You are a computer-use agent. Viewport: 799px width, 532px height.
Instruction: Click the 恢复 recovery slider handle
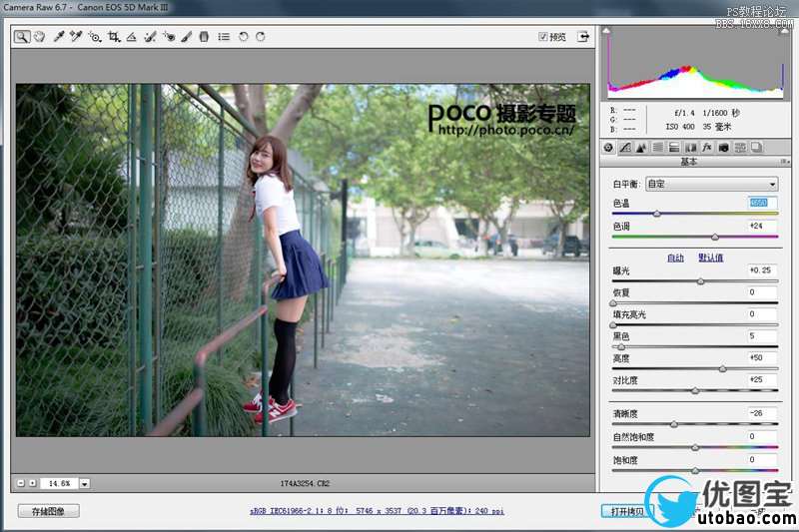pyautogui.click(x=613, y=302)
